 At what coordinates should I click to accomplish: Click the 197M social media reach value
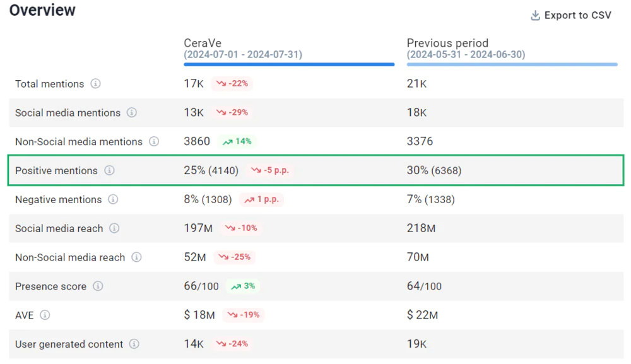198,228
